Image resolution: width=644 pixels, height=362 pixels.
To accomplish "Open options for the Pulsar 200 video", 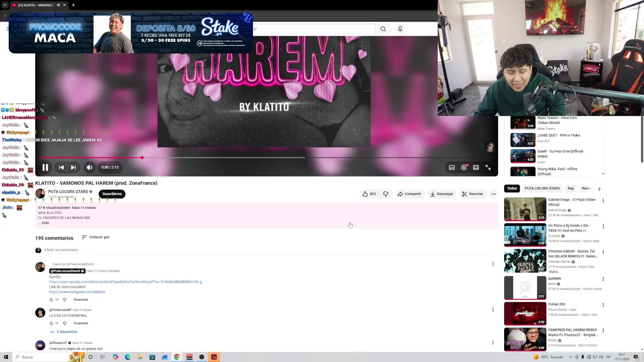I will [603, 305].
